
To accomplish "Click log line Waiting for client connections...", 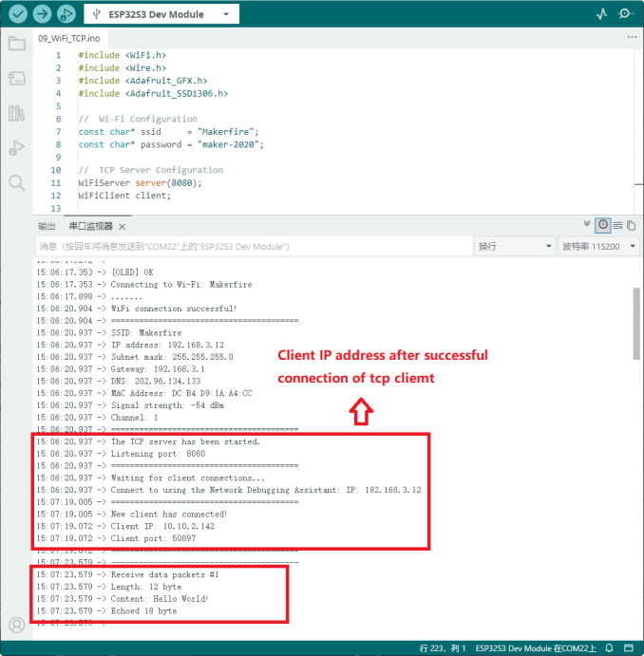I will pos(151,478).
